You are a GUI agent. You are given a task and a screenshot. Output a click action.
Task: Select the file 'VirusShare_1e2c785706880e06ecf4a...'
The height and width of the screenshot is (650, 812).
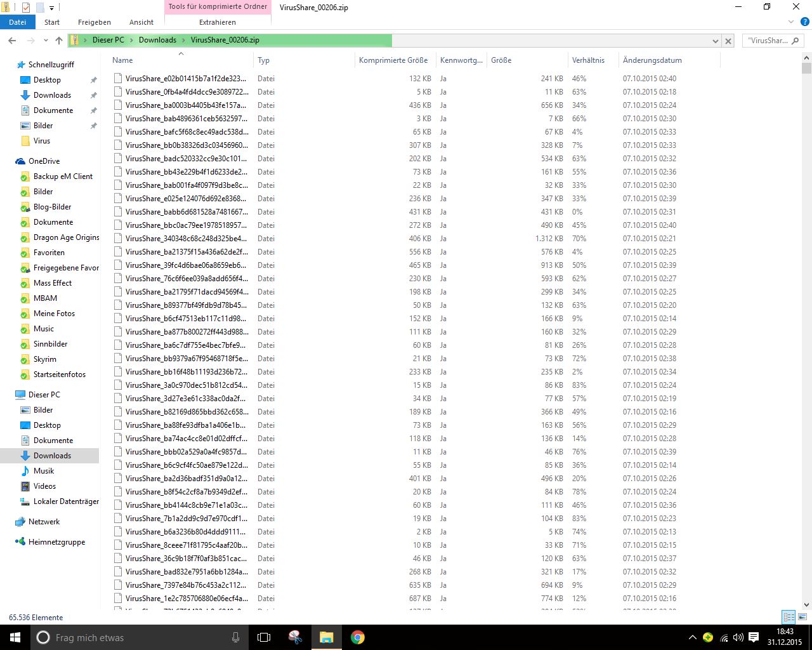point(187,599)
